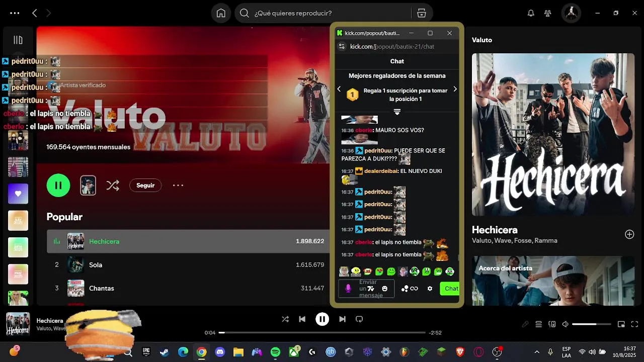The width and height of the screenshot is (644, 362).
Task: Toggle shuffle in bottom player bar
Action: (x=285, y=319)
